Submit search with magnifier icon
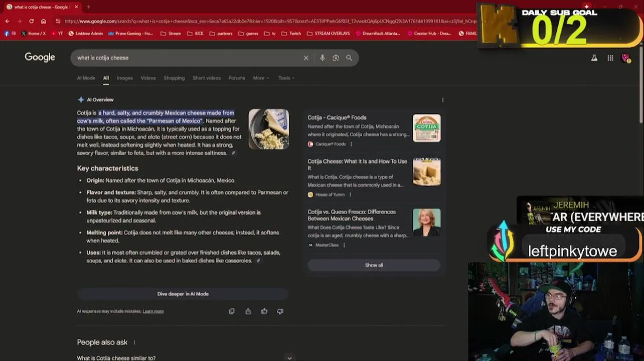The height and width of the screenshot is (361, 644). click(x=349, y=58)
